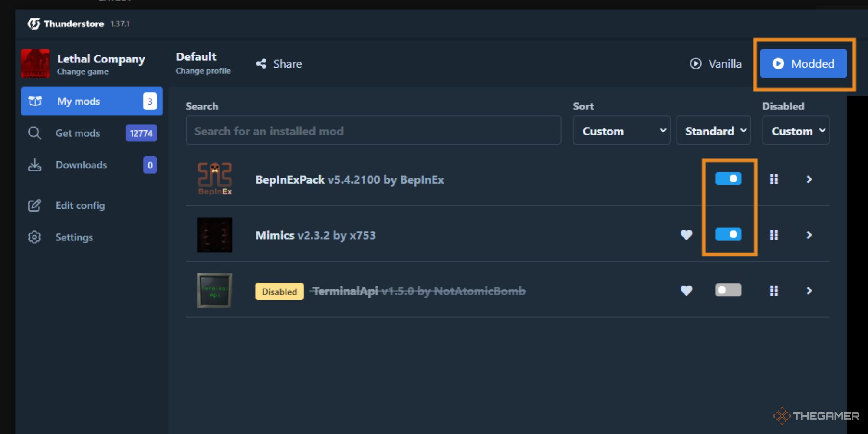Disable the Mimics mod toggle
This screenshot has width=868, height=434.
728,234
